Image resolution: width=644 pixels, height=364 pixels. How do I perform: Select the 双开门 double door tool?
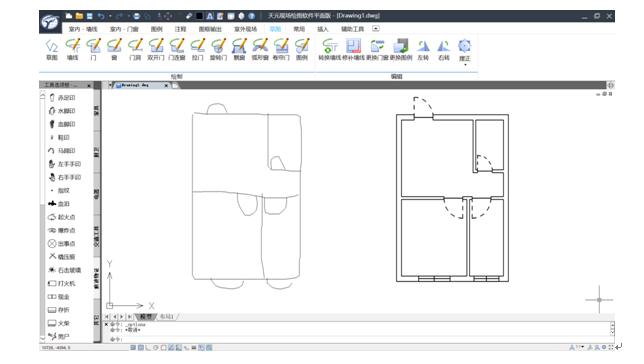[x=156, y=49]
